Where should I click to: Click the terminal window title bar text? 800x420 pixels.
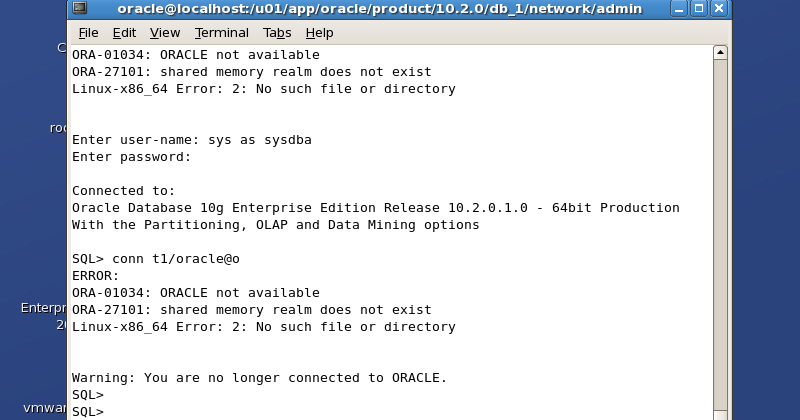tap(380, 9)
